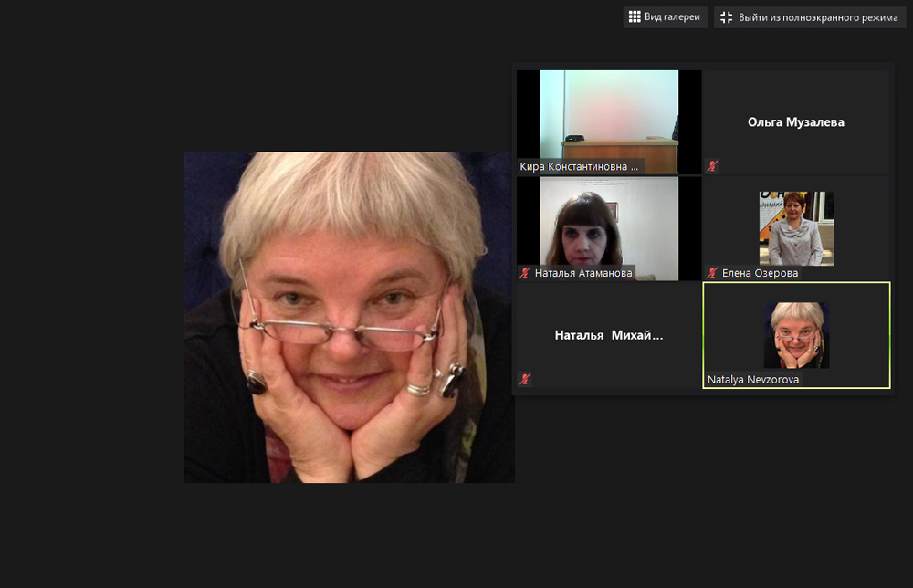913x588 pixels.
Task: Select Кира Константиновна video tile
Action: 609,122
